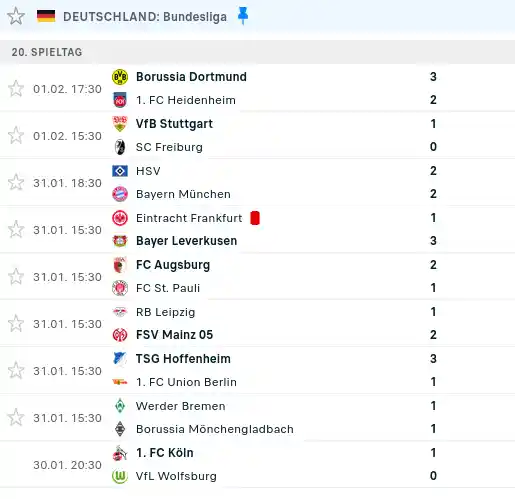Click the German flag icon
The width and height of the screenshot is (515, 499).
pos(46,16)
